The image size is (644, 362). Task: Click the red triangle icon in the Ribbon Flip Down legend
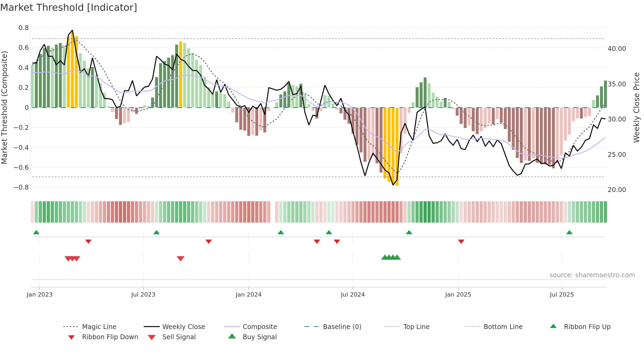click(71, 337)
